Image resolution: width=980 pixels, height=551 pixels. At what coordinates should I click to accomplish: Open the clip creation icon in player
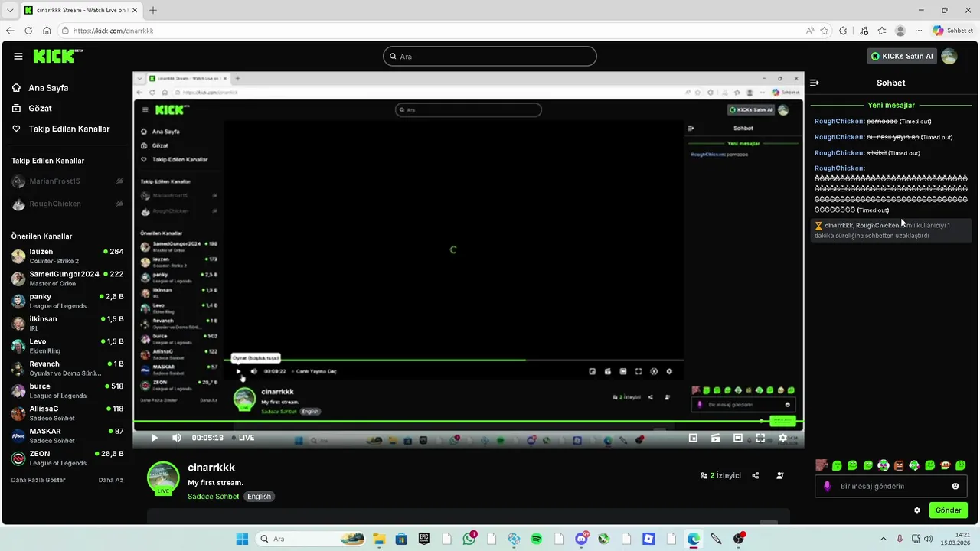pyautogui.click(x=715, y=438)
